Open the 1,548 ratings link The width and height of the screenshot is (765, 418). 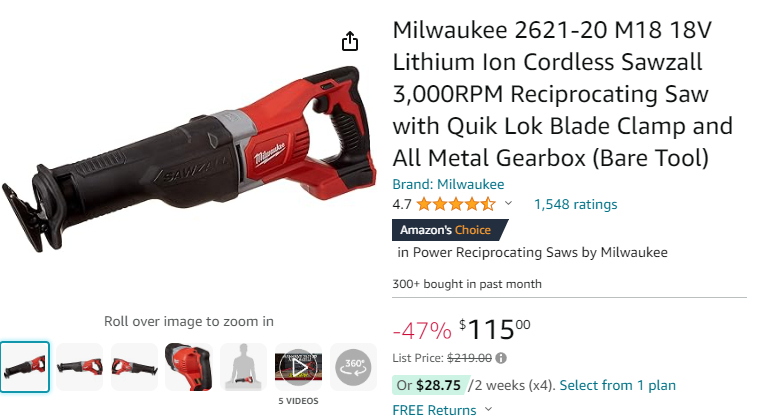[x=576, y=204]
